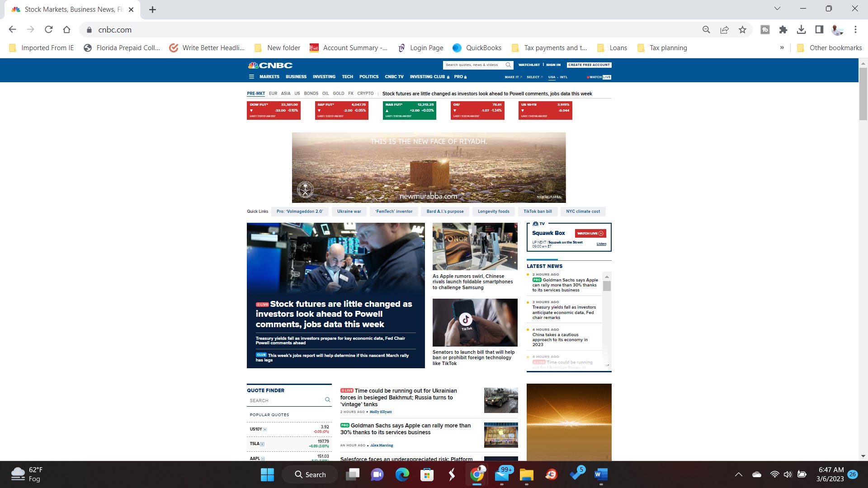Open the MARKETS menu in the CNBC navigation
868x488 pixels.
269,77
